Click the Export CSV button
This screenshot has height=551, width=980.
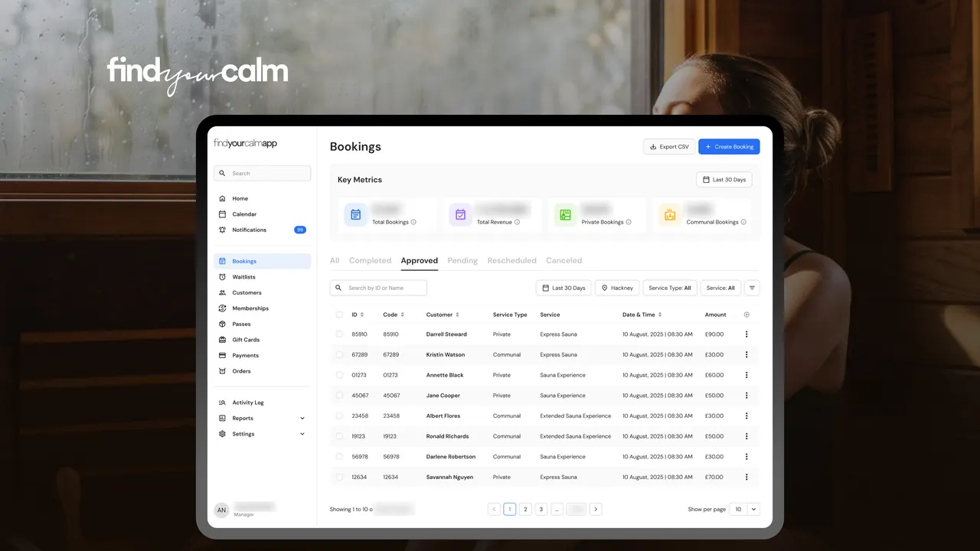pyautogui.click(x=669, y=147)
